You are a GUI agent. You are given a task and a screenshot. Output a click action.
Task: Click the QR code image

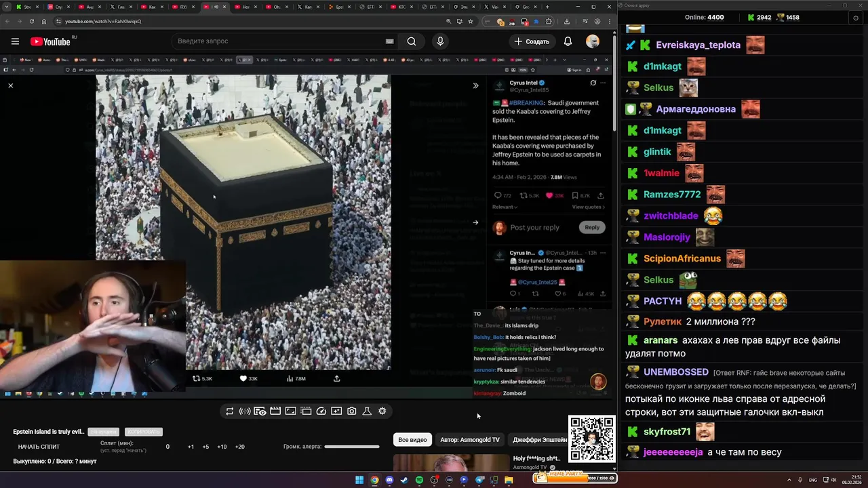point(592,439)
